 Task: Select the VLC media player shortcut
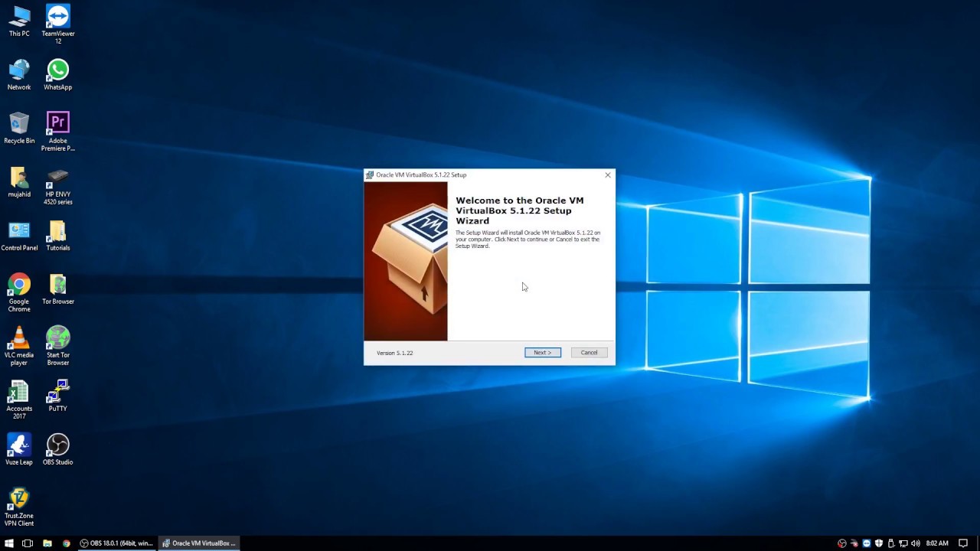tap(19, 346)
